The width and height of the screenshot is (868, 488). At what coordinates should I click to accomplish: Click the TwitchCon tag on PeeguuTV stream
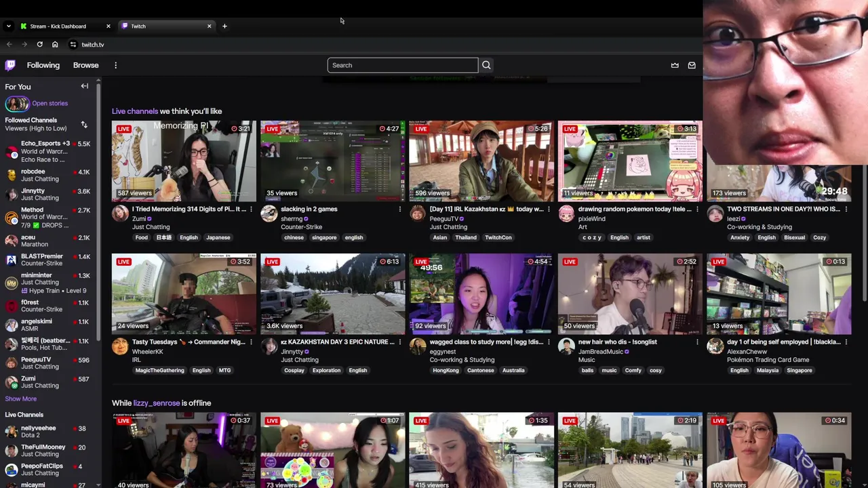tap(498, 238)
